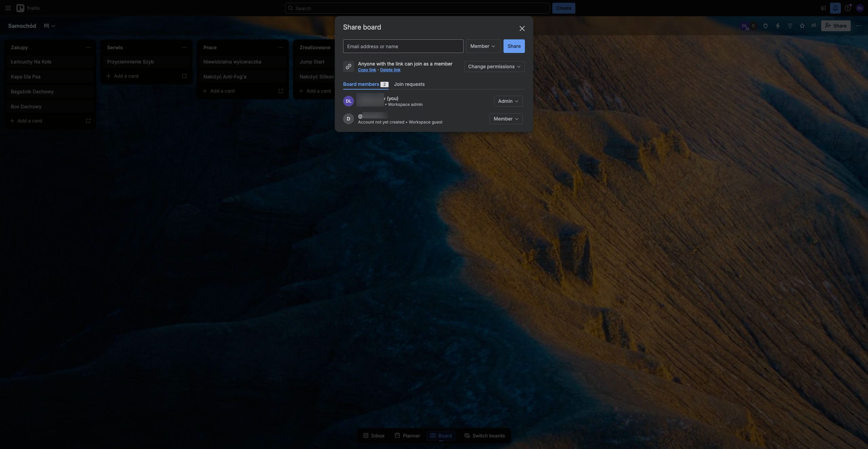Open the board view switcher dropdown

pos(50,26)
